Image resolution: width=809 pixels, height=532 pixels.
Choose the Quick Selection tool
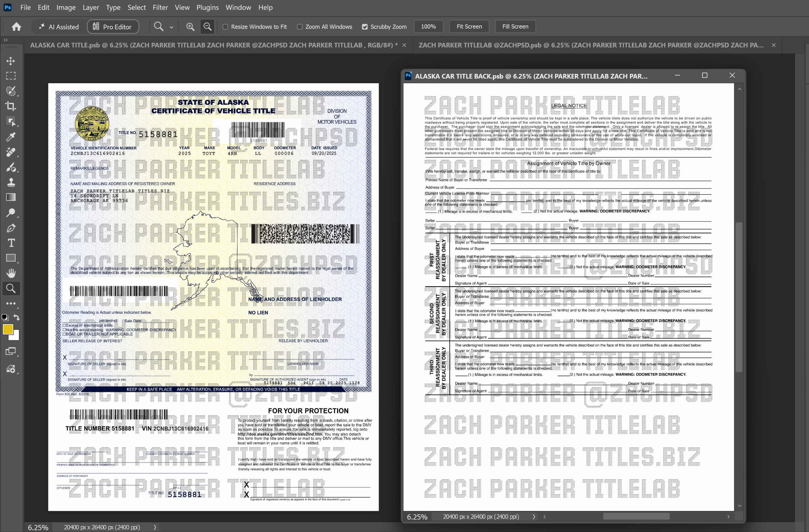(x=11, y=91)
